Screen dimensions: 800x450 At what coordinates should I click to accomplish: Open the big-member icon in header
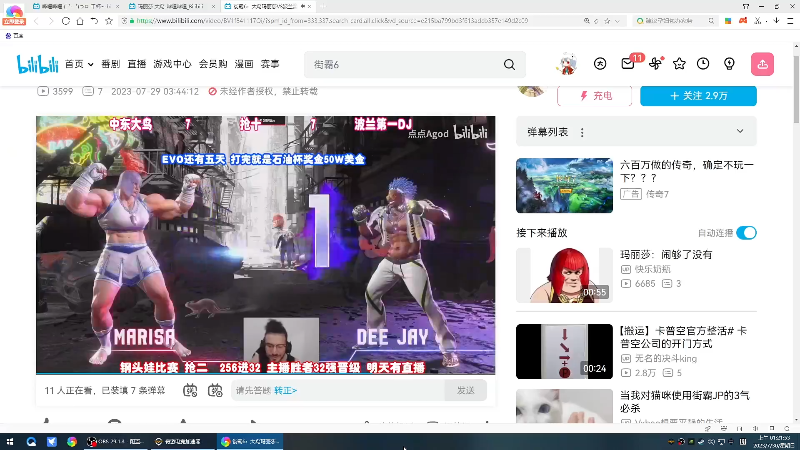click(600, 64)
